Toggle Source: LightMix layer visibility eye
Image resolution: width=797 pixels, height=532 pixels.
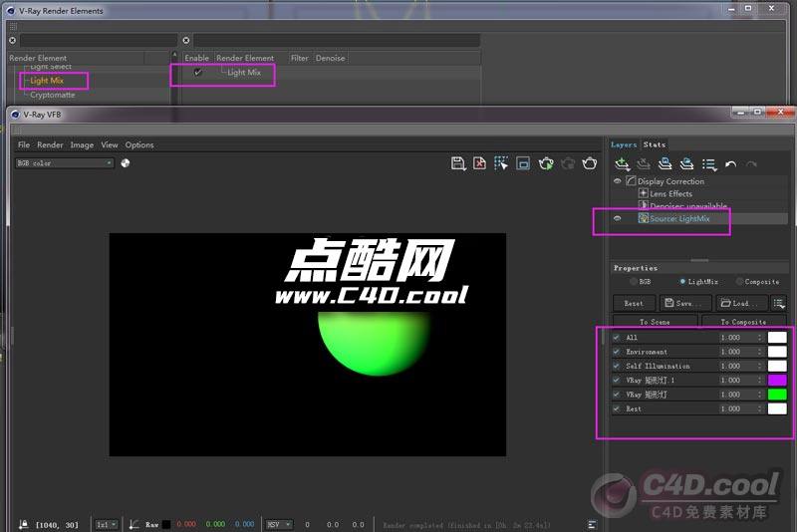pyautogui.click(x=617, y=218)
